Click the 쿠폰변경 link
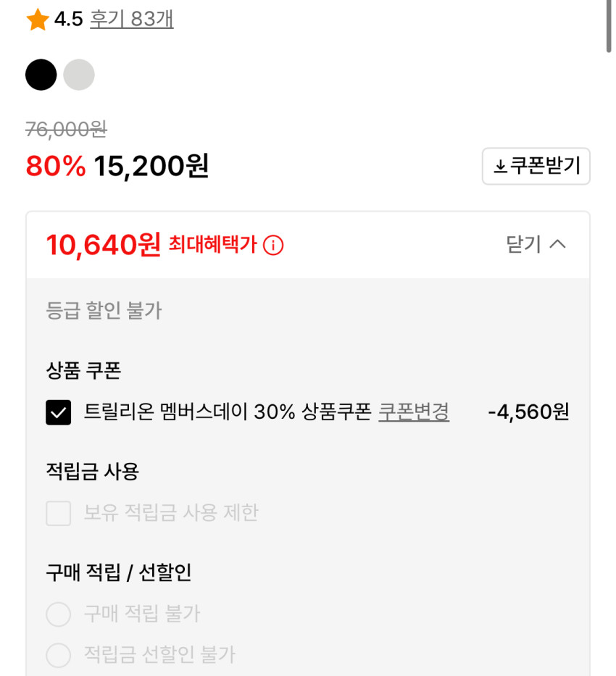616x676 pixels. click(414, 412)
